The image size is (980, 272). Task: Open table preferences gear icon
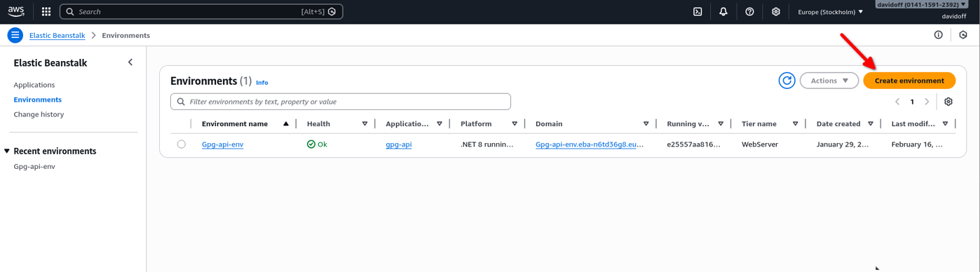pyautogui.click(x=948, y=102)
